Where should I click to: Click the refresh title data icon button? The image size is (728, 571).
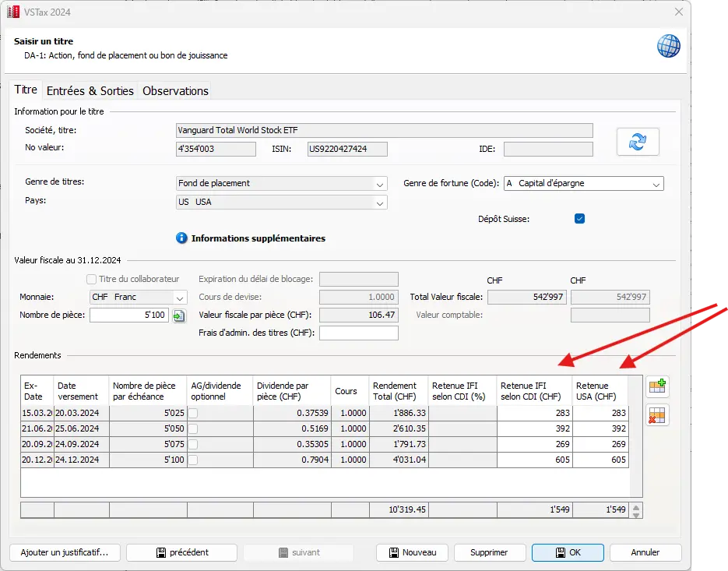[x=638, y=142]
